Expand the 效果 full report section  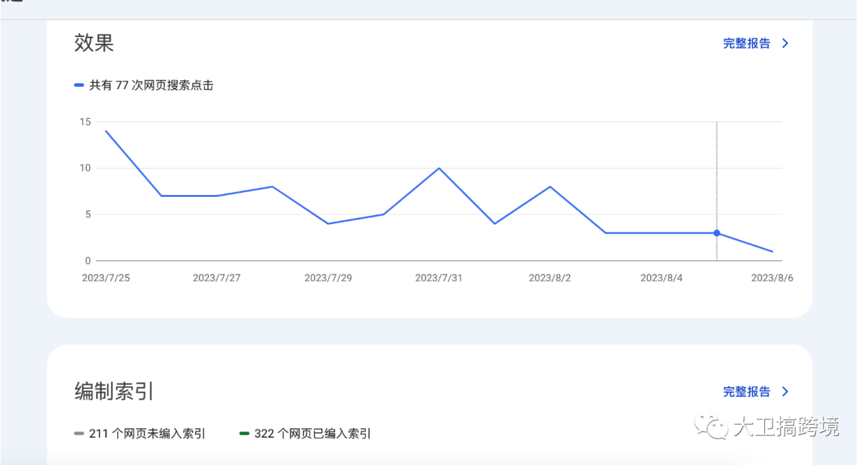click(745, 43)
